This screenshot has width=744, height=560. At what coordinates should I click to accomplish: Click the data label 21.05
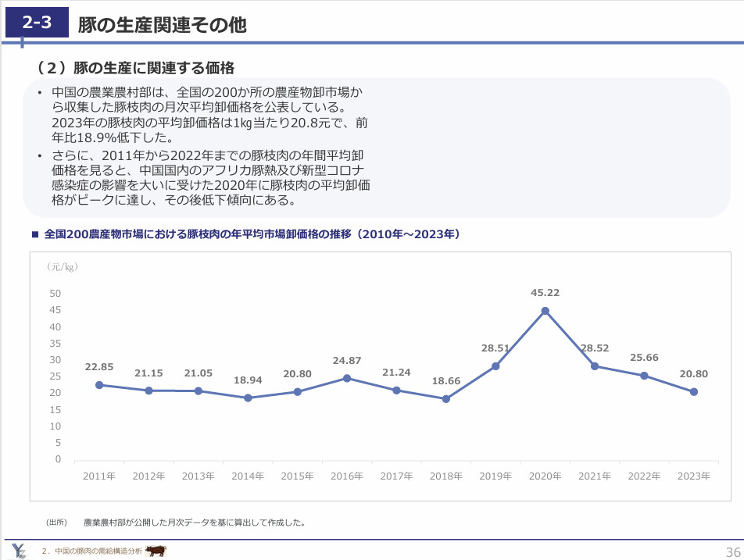(x=199, y=373)
